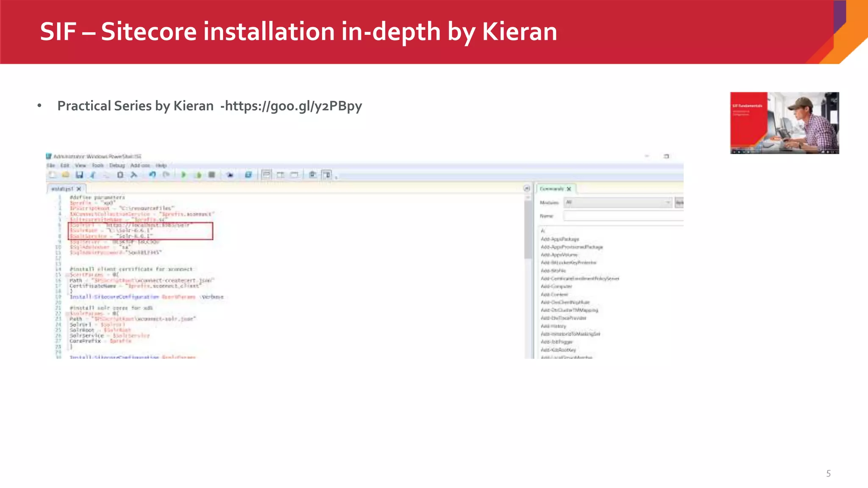The image size is (868, 488).
Task: Click the Refresh button beside Modules
Action: (x=679, y=202)
